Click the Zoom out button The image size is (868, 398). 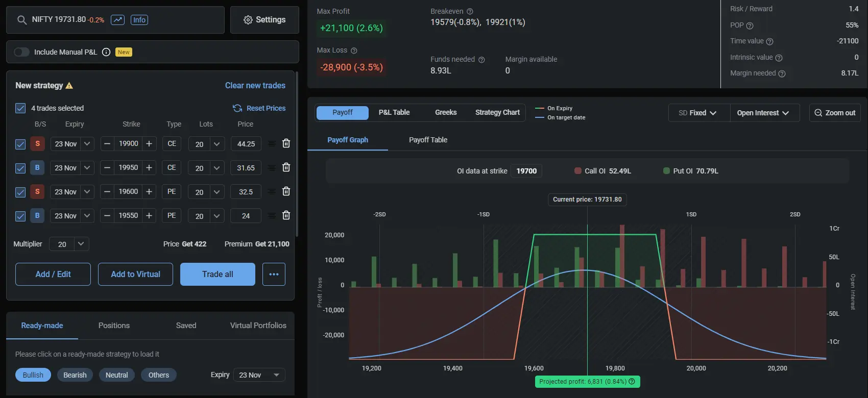835,113
